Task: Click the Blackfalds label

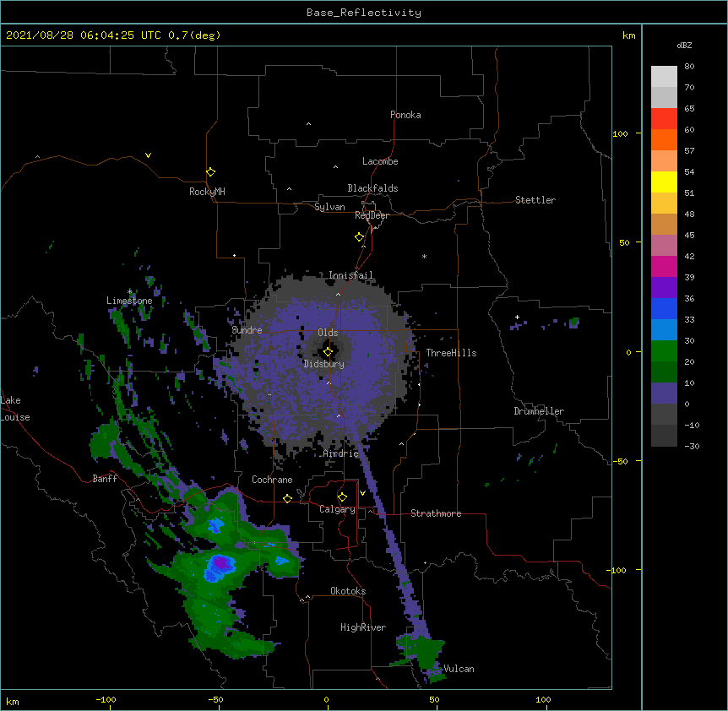Action: tap(372, 188)
